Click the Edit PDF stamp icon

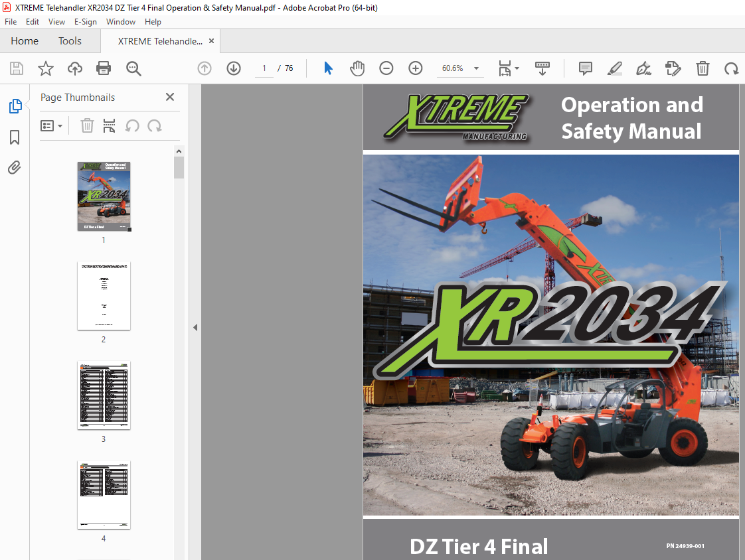[673, 68]
